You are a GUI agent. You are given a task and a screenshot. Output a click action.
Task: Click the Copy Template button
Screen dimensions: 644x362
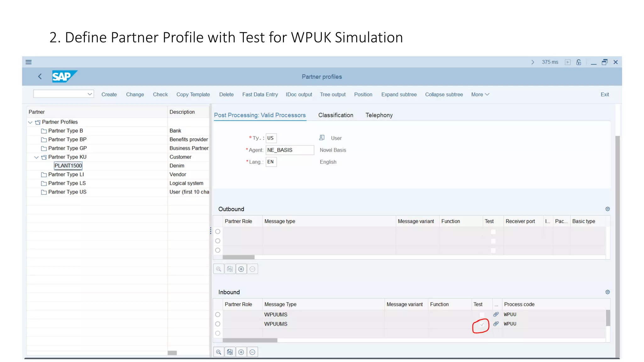tap(193, 94)
